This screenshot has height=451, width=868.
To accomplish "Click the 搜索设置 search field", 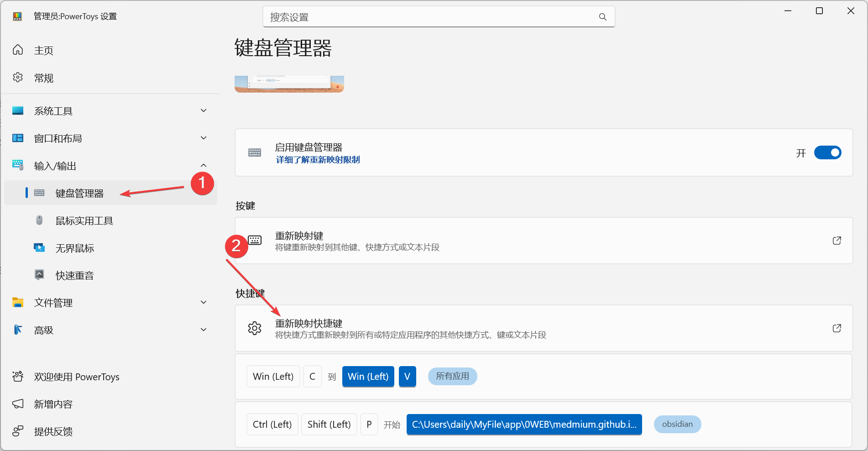I will point(429,17).
